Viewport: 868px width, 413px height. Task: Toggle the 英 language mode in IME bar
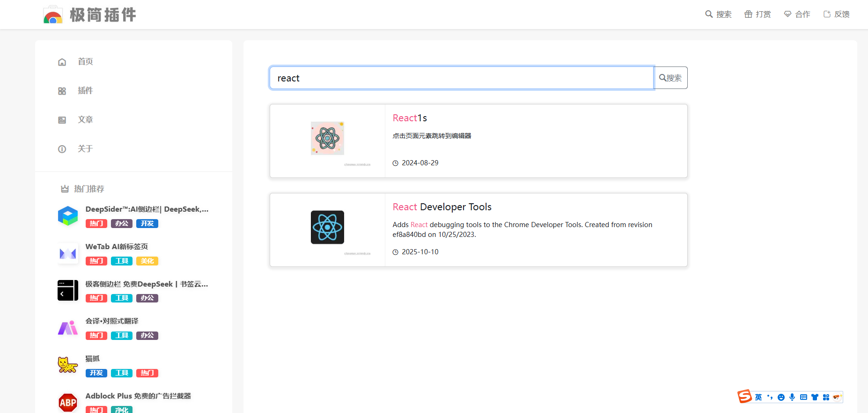click(758, 397)
